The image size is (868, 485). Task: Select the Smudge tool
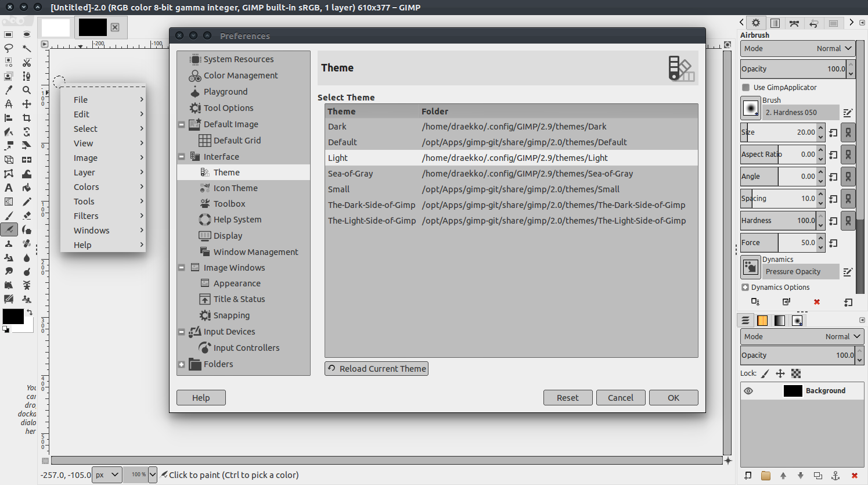tap(8, 271)
